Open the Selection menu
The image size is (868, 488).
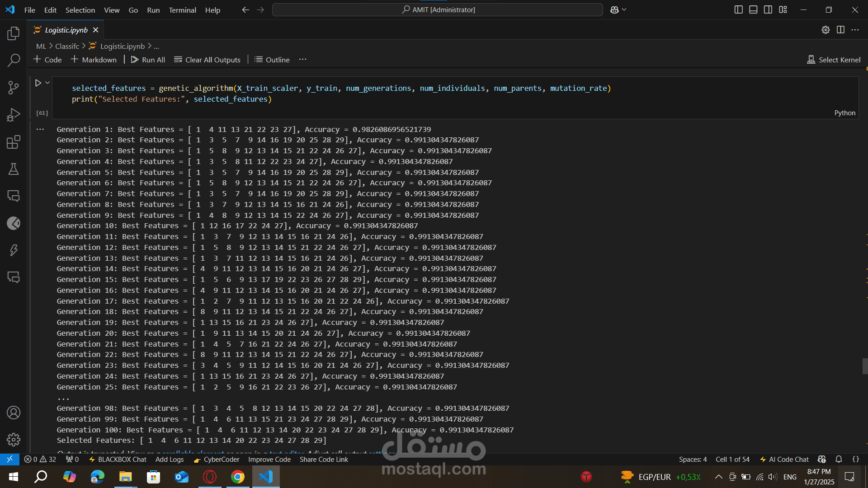click(80, 10)
